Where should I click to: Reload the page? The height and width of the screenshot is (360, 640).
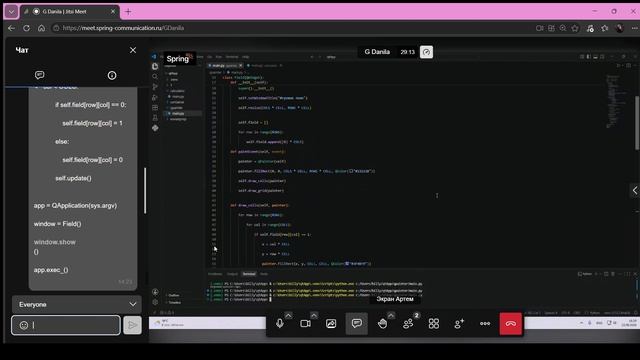(x=27, y=28)
